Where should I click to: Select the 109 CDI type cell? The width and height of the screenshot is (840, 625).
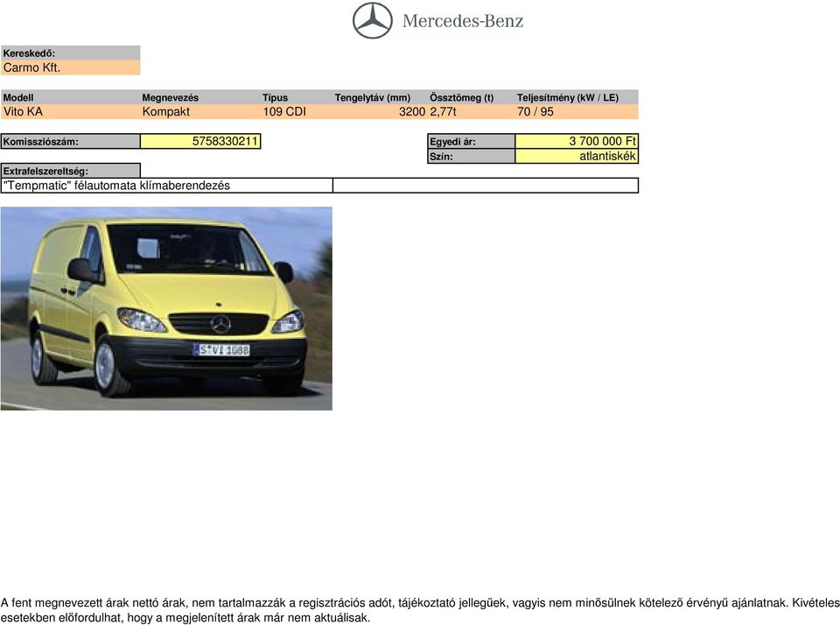(284, 111)
